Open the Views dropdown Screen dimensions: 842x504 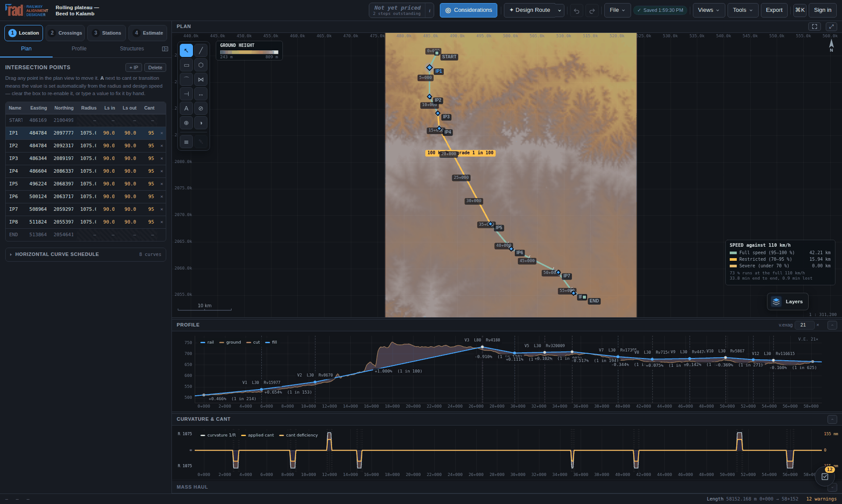(709, 10)
